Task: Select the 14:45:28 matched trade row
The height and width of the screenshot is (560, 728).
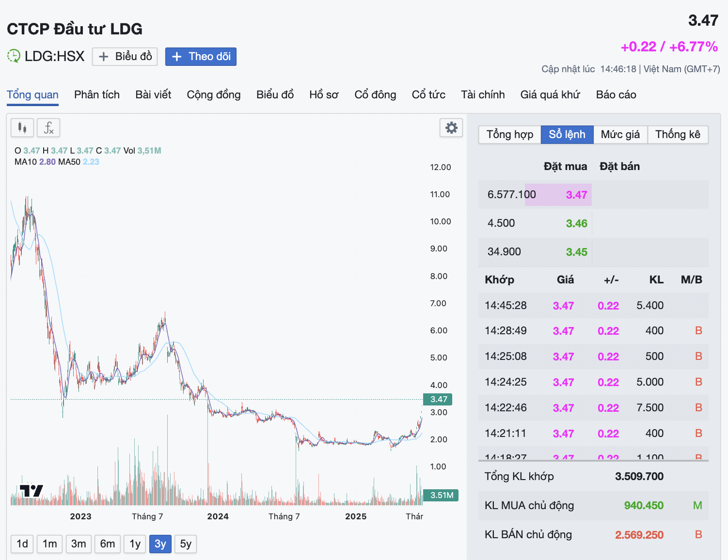Action: pos(593,306)
